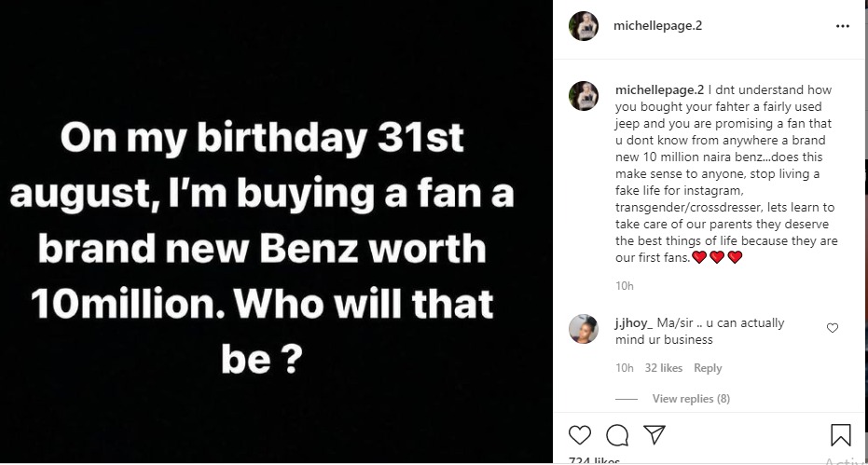View the post's likes count
The height and width of the screenshot is (465, 868).
click(x=594, y=460)
